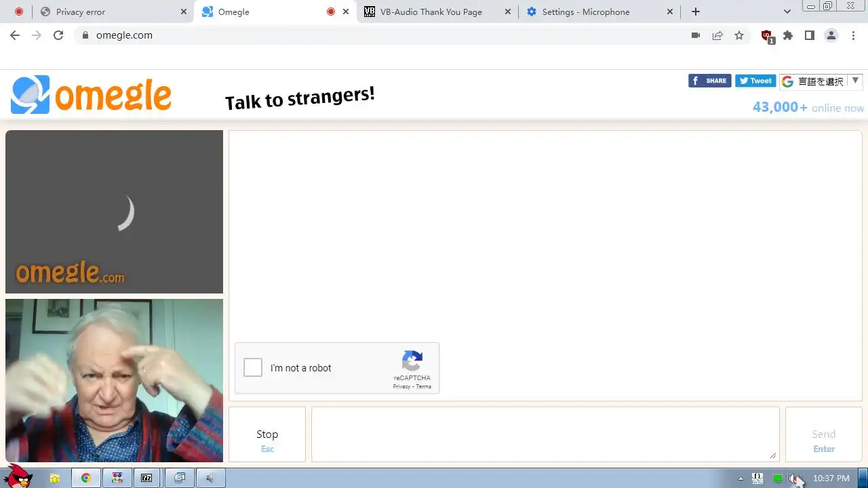Open the Chrome three-dot menu

point(853,35)
